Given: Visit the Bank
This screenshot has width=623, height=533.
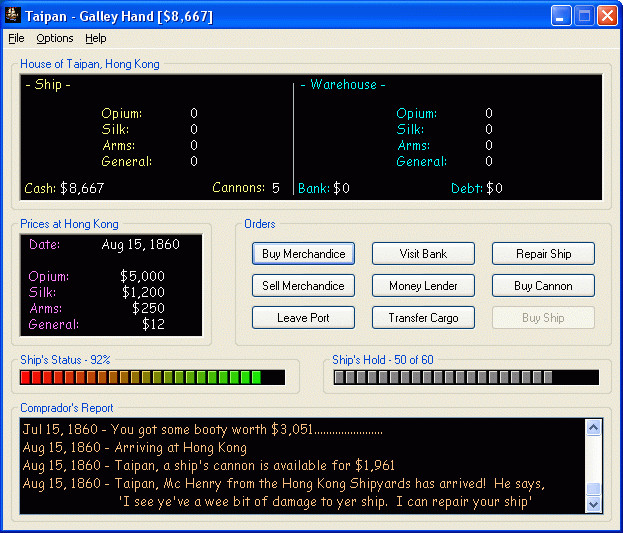Looking at the screenshot, I should (424, 254).
